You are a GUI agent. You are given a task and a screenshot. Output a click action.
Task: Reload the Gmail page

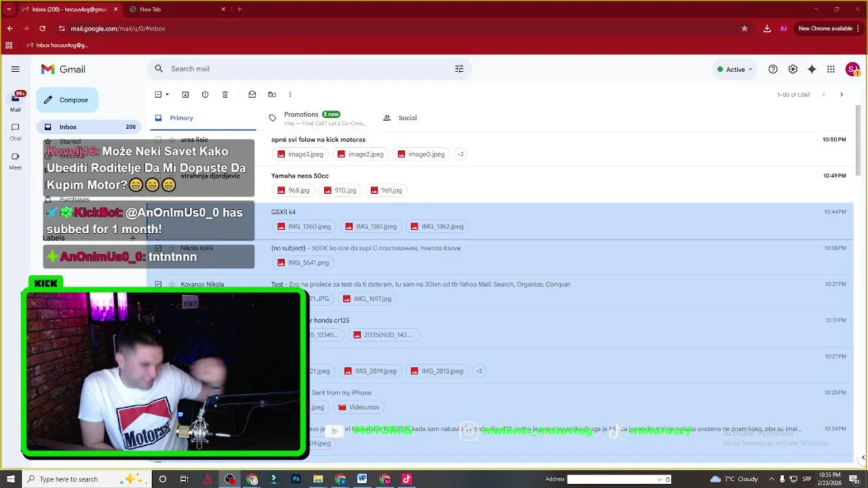[43, 28]
